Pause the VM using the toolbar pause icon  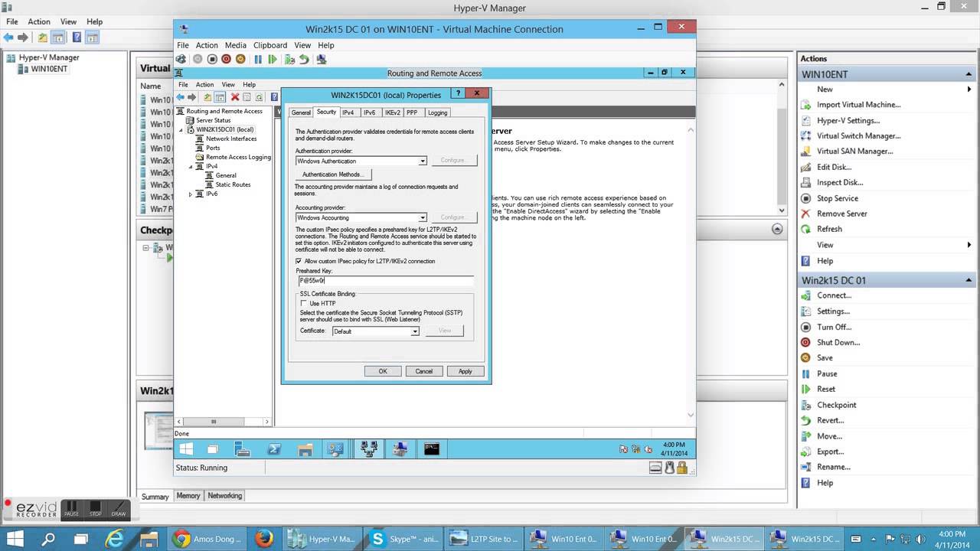click(x=258, y=59)
